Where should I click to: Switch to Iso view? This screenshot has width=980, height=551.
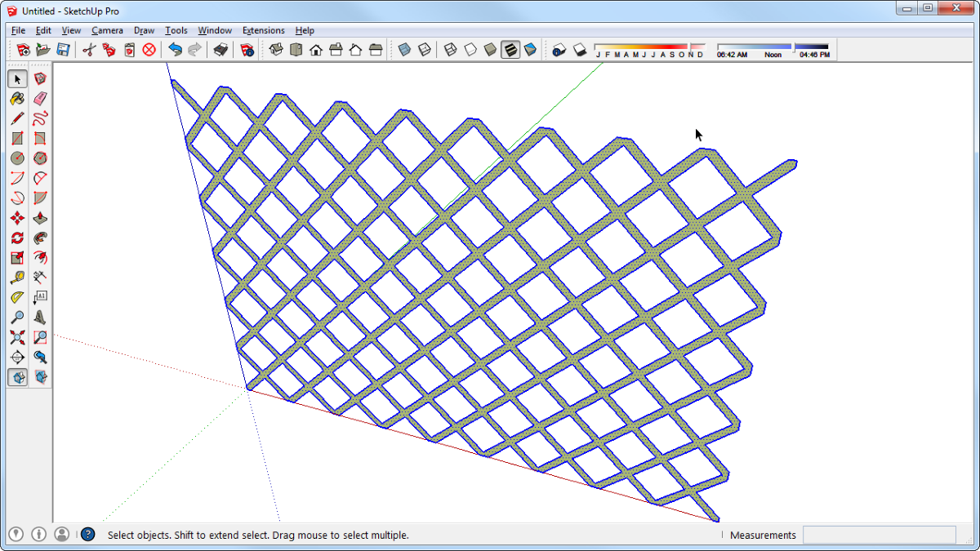(276, 50)
